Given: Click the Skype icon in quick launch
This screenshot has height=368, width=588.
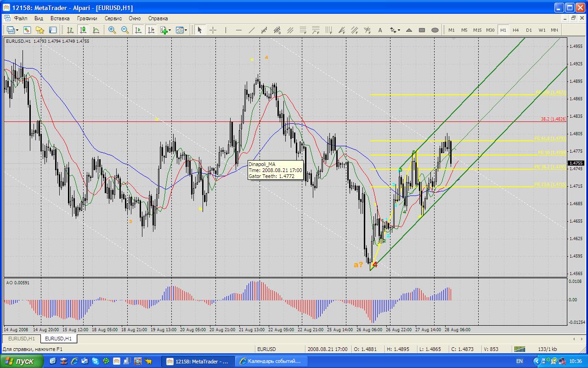Looking at the screenshot, I should click(x=95, y=361).
